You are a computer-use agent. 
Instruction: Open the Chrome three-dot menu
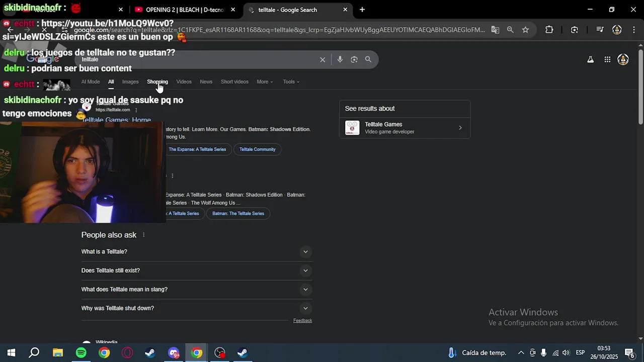[633, 30]
